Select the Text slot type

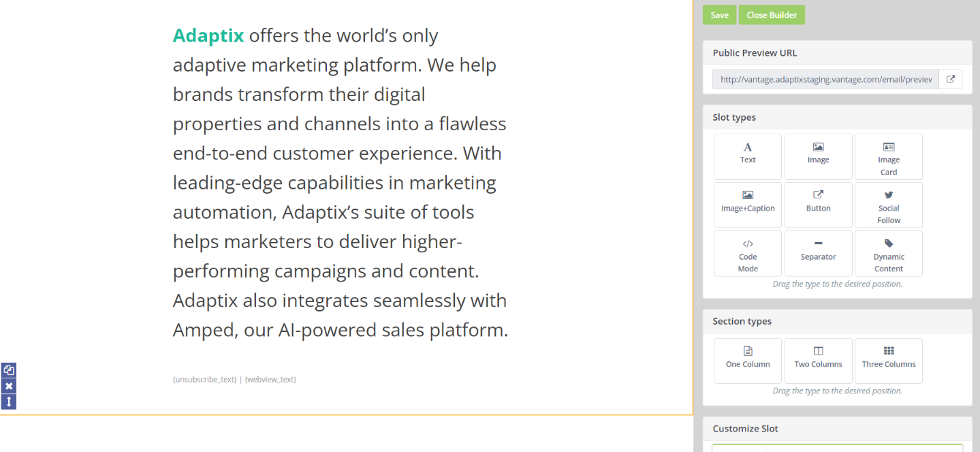click(x=747, y=156)
